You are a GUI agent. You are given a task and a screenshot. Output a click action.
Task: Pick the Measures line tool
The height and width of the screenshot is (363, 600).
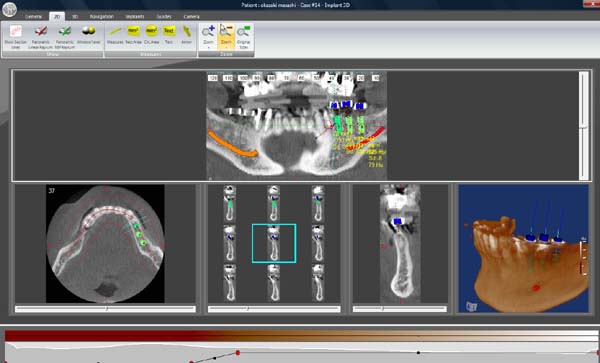pyautogui.click(x=115, y=34)
